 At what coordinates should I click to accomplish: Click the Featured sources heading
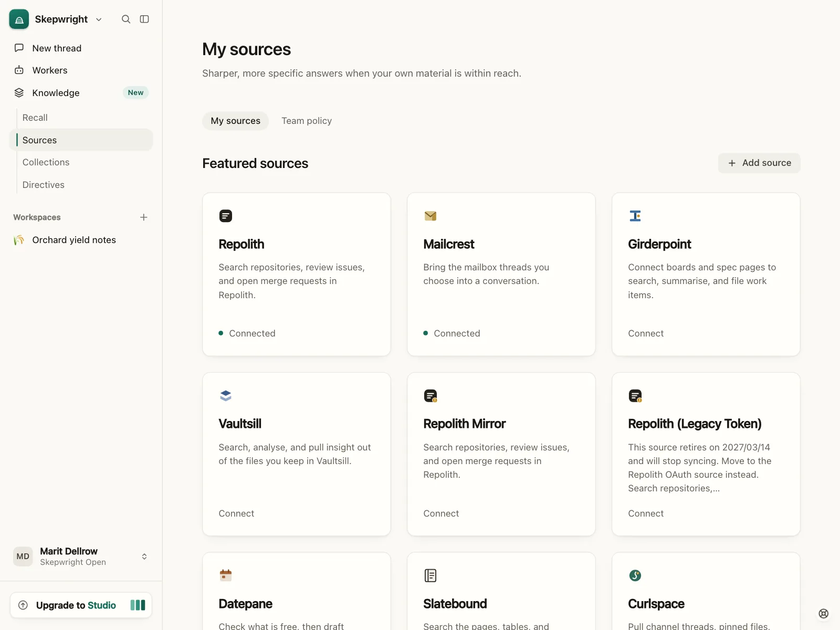(255, 163)
